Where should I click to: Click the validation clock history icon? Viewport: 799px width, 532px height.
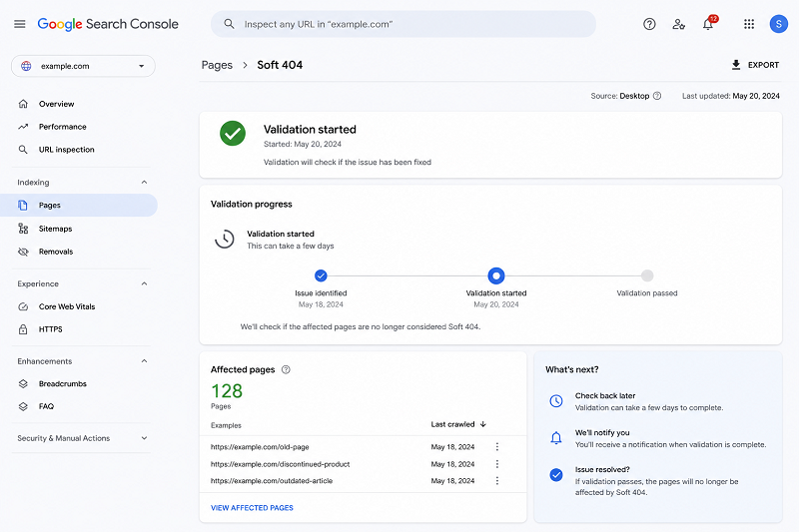tap(224, 239)
